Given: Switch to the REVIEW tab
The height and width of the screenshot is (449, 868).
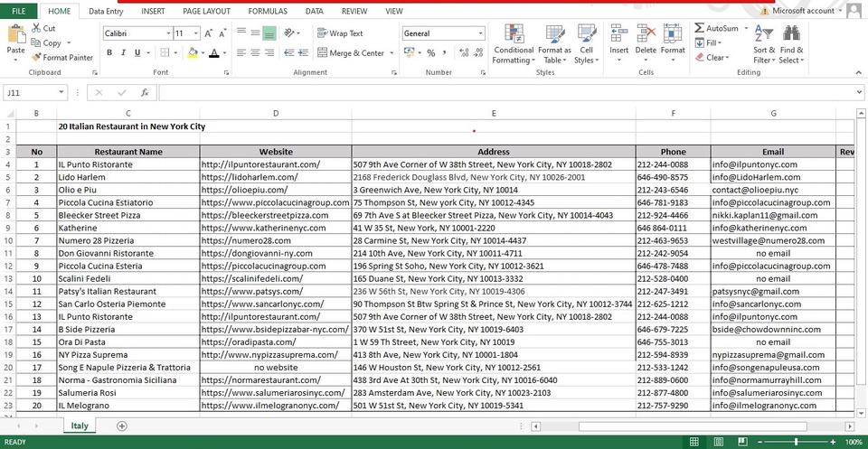Looking at the screenshot, I should click(354, 11).
